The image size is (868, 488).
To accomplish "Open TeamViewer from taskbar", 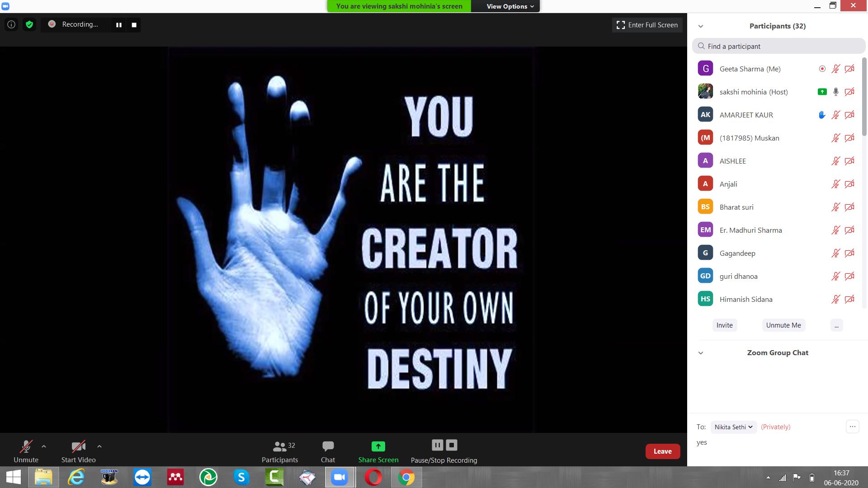I will point(142,477).
